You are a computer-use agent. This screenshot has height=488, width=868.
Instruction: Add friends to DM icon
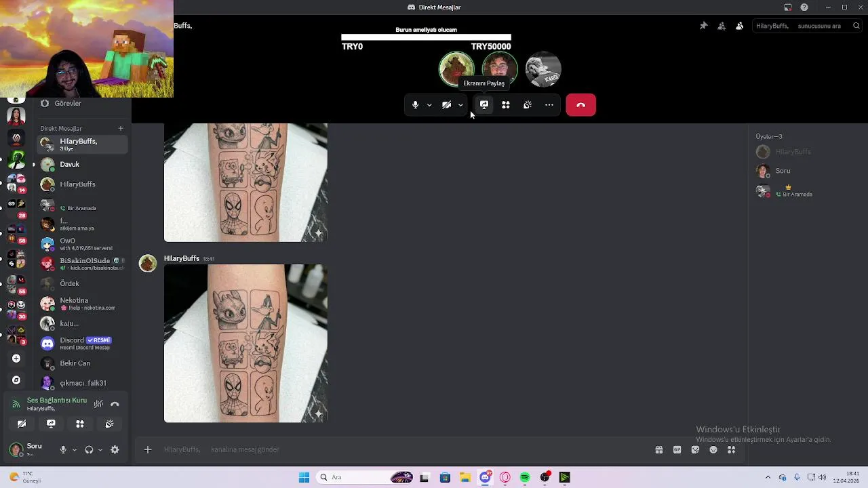722,26
